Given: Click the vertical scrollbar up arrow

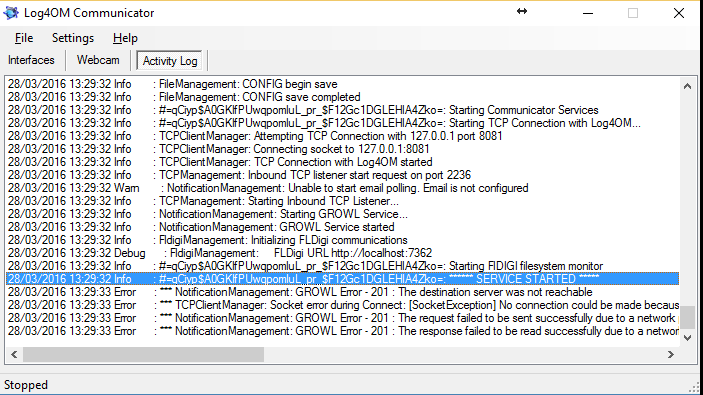Looking at the screenshot, I should [687, 86].
